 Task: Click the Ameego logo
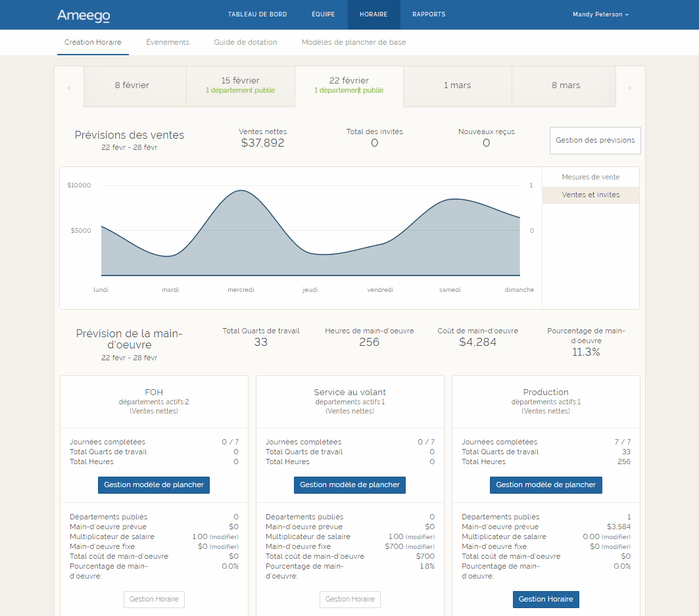pos(84,15)
